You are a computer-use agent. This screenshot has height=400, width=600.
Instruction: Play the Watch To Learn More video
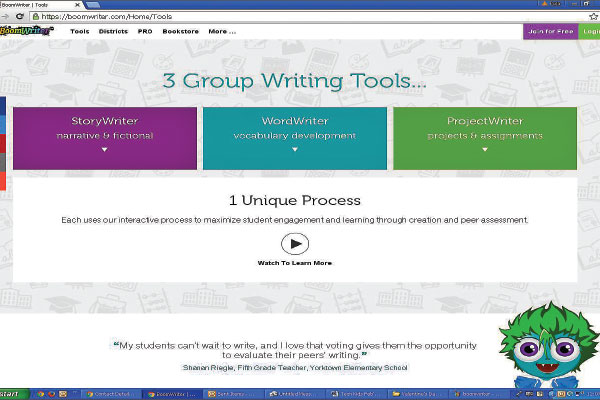tap(295, 243)
